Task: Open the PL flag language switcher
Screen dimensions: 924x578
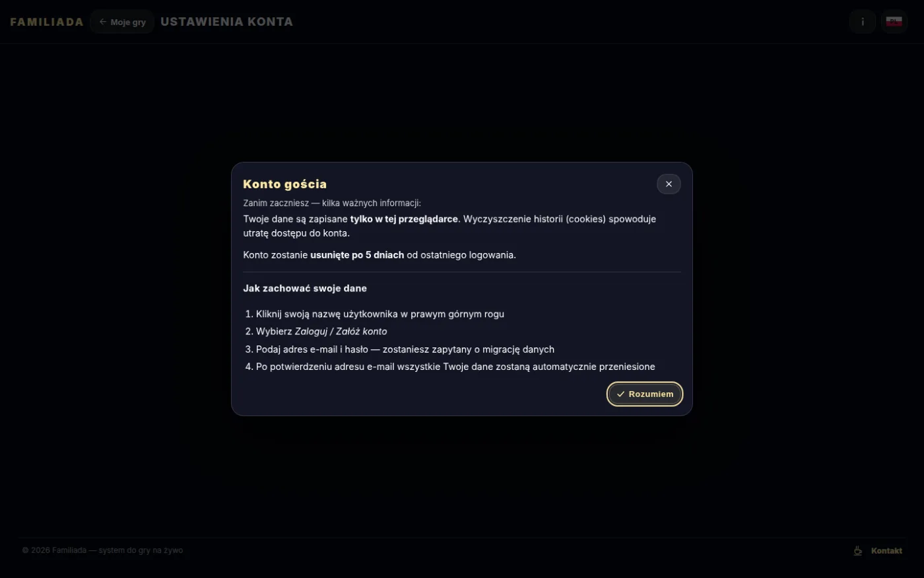Action: pos(894,22)
